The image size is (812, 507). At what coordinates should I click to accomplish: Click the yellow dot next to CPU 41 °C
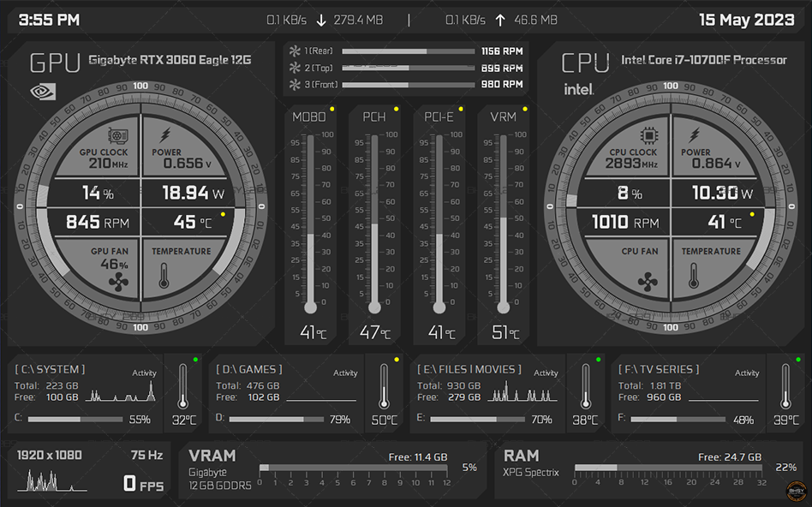coord(752,214)
